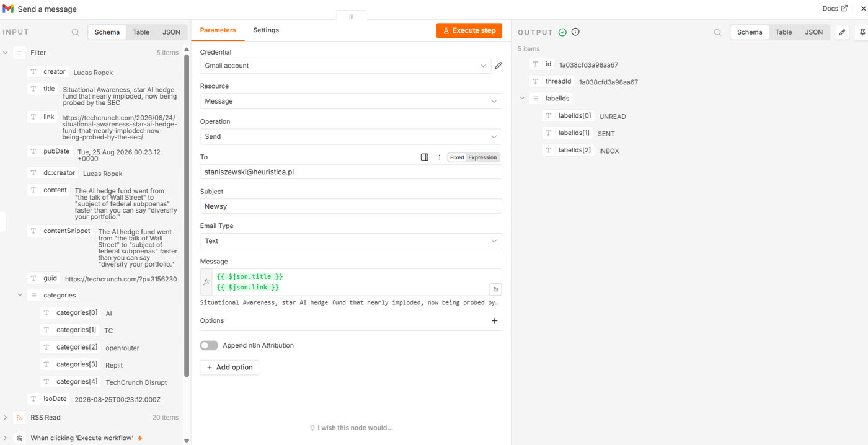This screenshot has height=445, width=868.
Task: Click the Filter node icon
Action: (x=19, y=53)
